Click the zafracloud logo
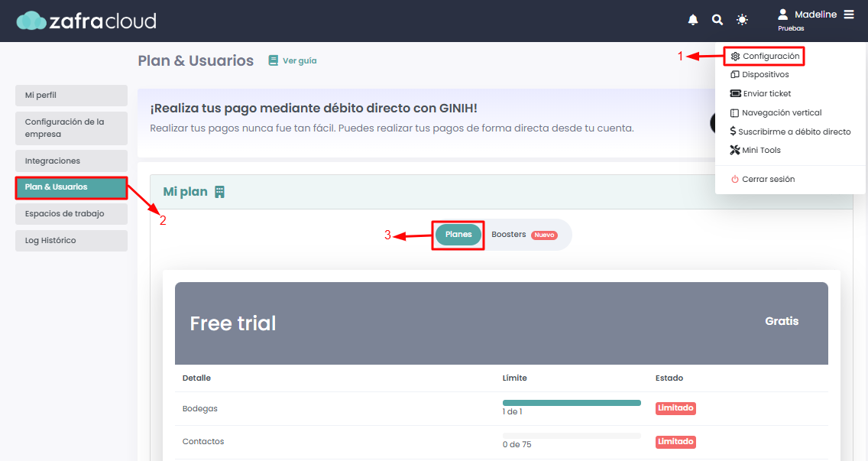The image size is (868, 461). 86,21
